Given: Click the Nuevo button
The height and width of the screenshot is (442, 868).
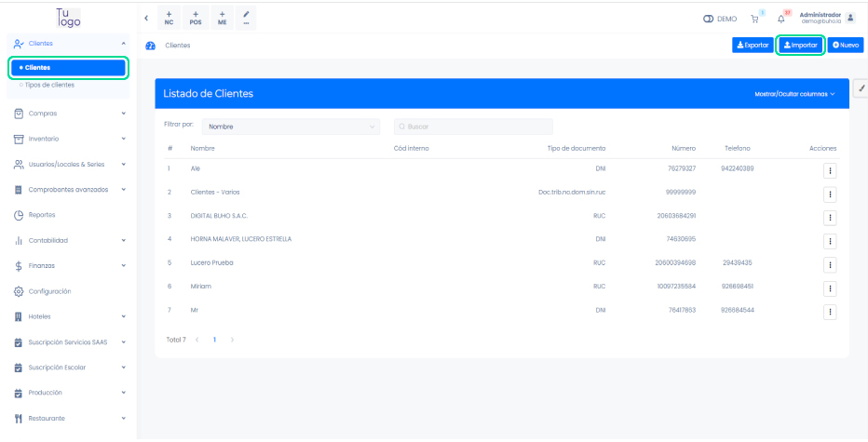Looking at the screenshot, I should [846, 45].
